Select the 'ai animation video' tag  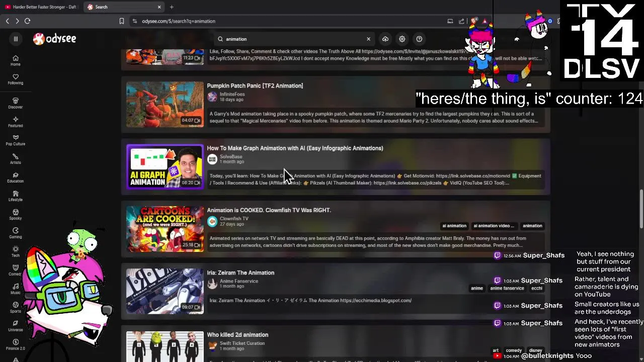tap(494, 226)
